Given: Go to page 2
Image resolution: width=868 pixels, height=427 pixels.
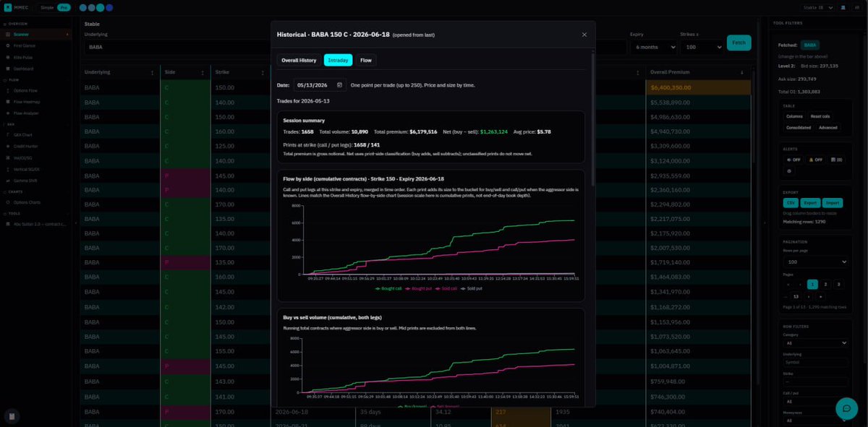Looking at the screenshot, I should coord(825,284).
